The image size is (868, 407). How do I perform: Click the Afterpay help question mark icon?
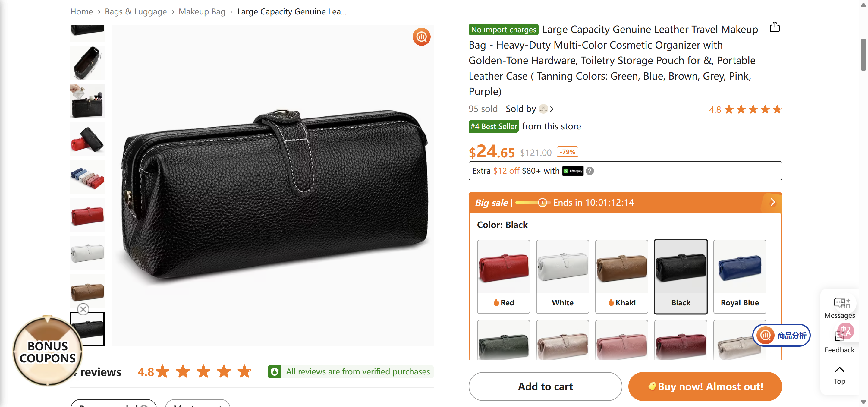click(589, 171)
